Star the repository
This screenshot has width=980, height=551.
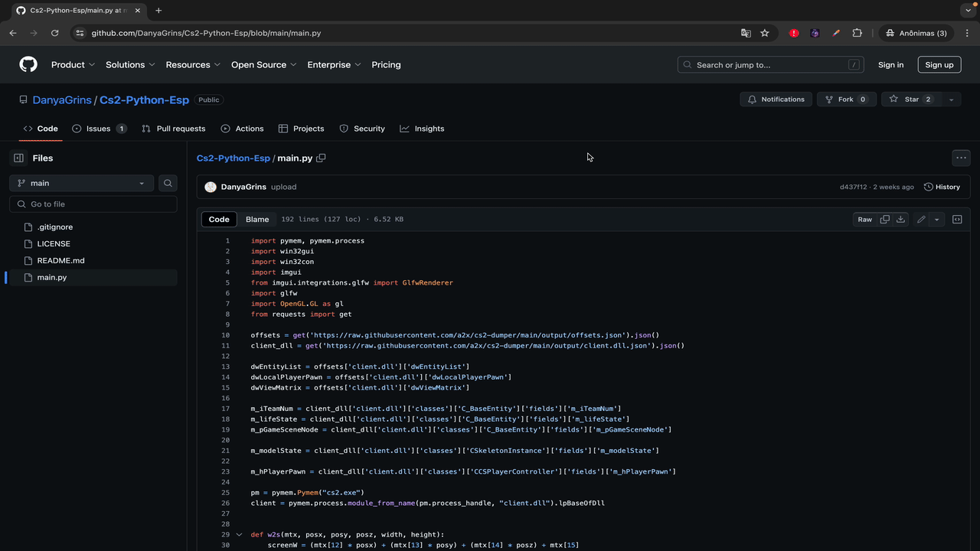click(911, 99)
